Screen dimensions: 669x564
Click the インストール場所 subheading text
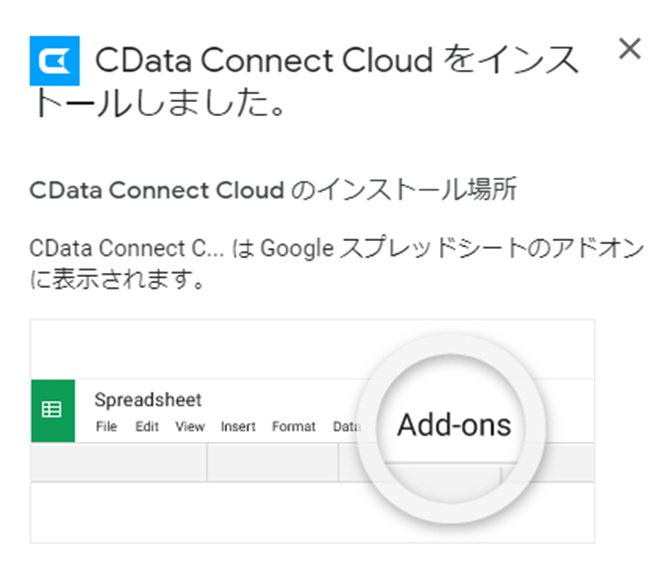point(273,189)
